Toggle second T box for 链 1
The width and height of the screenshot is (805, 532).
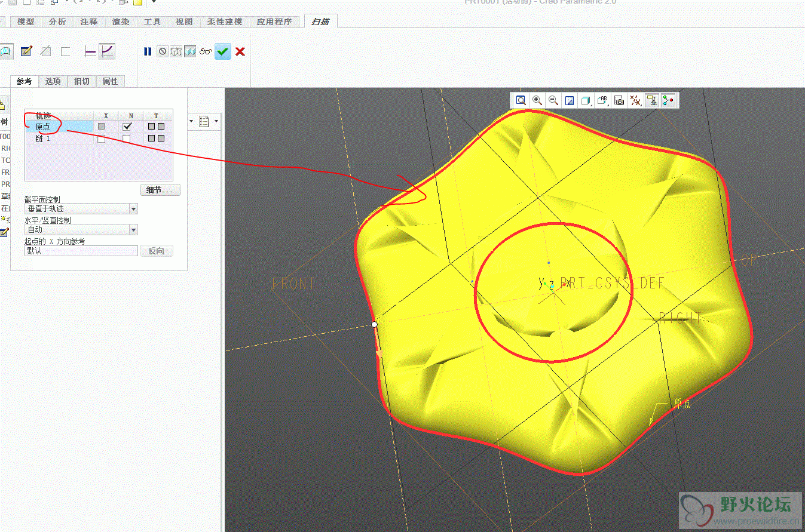[161, 139]
